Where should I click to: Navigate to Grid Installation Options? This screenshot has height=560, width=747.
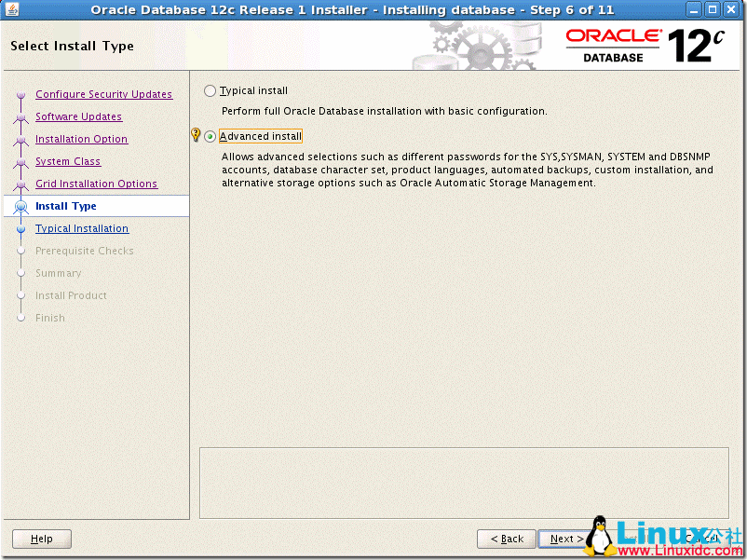pyautogui.click(x=96, y=184)
